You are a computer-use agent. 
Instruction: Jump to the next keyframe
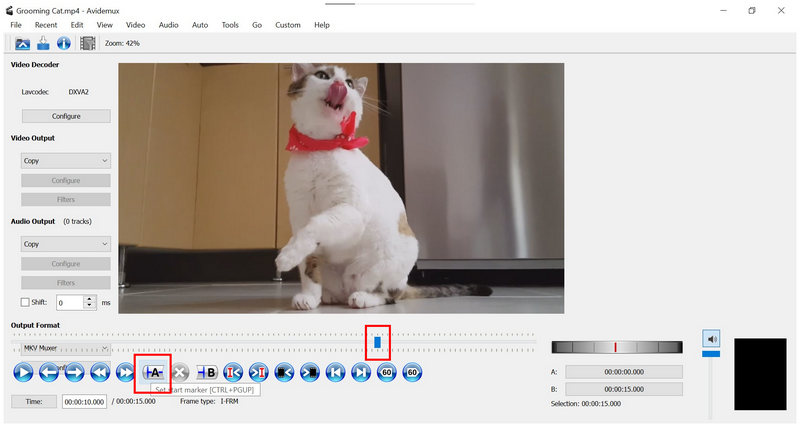coord(125,372)
